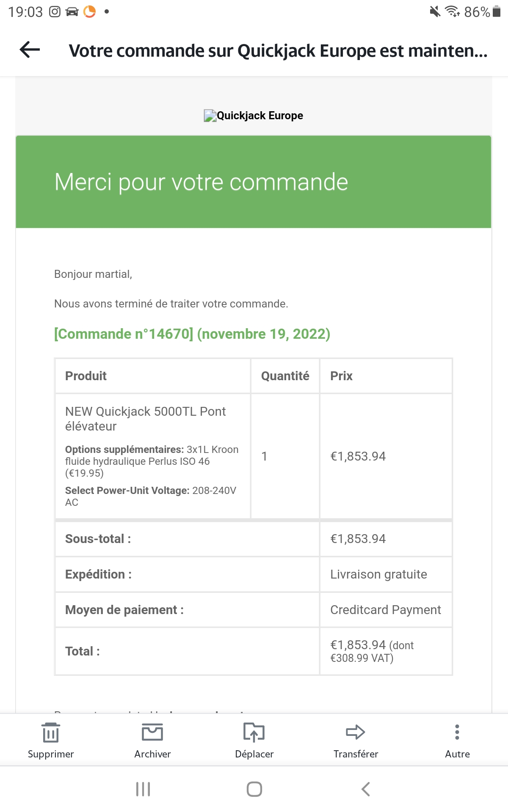Screen dimensions: 508x812
Task: Tap the Android home button
Action: click(x=254, y=789)
